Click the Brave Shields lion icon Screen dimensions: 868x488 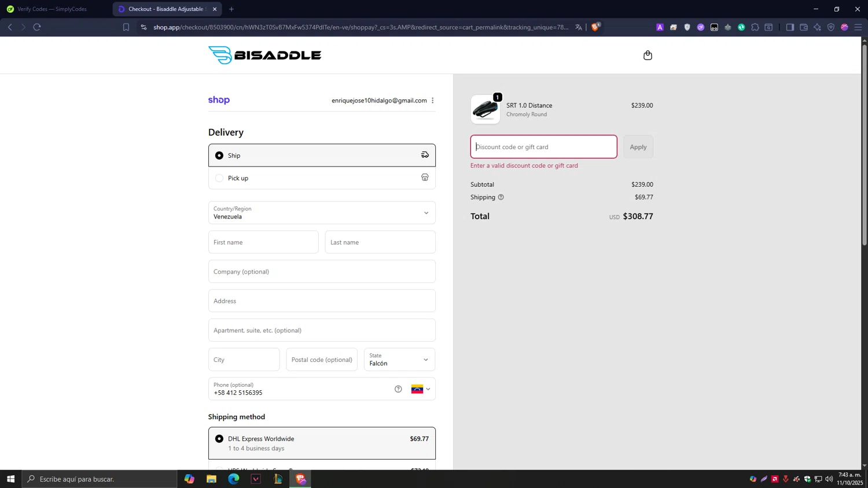(595, 27)
